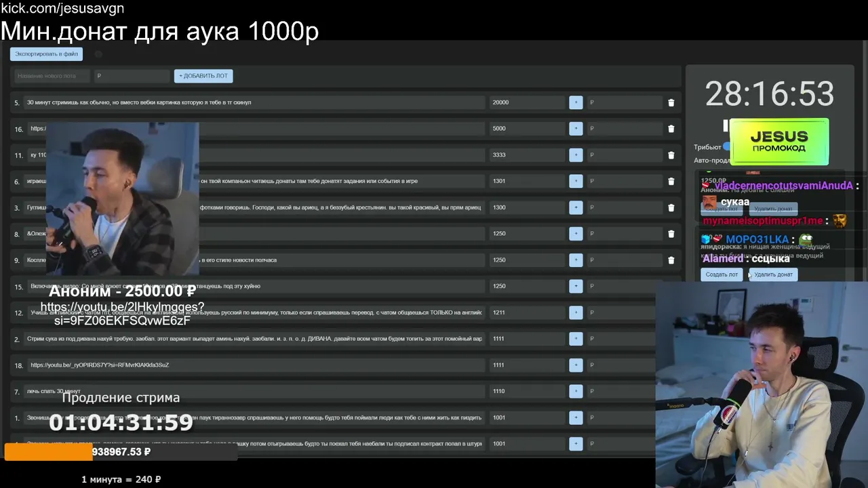Click the plus icon beside 3333 amount
Image resolution: width=868 pixels, height=488 pixels.
[576, 155]
